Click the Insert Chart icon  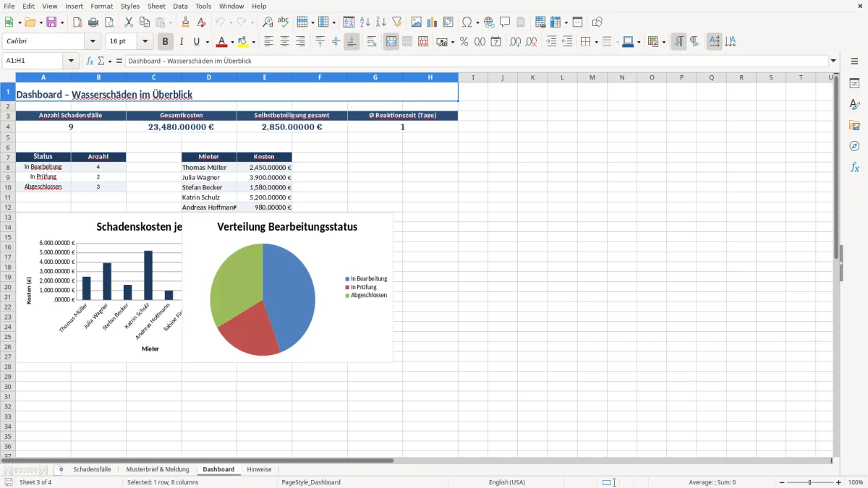pos(433,22)
